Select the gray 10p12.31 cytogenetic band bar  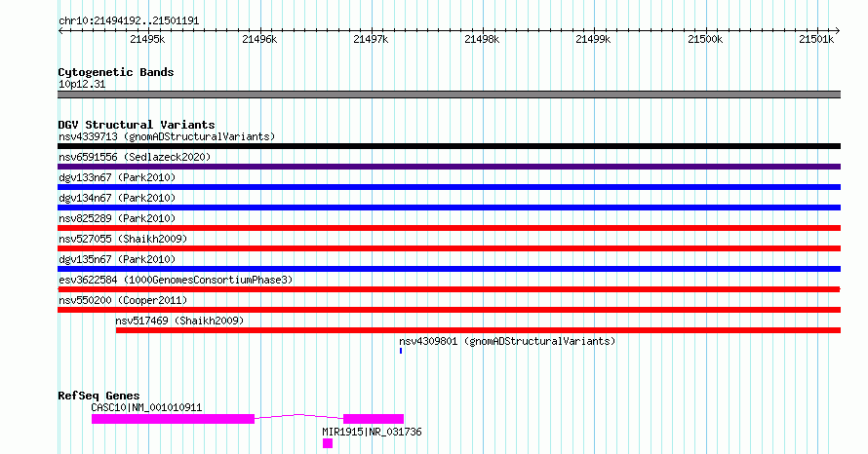[449, 95]
